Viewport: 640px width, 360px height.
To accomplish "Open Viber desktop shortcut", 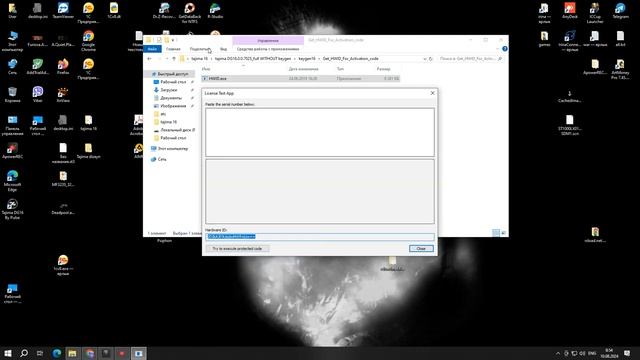I will click(38, 94).
